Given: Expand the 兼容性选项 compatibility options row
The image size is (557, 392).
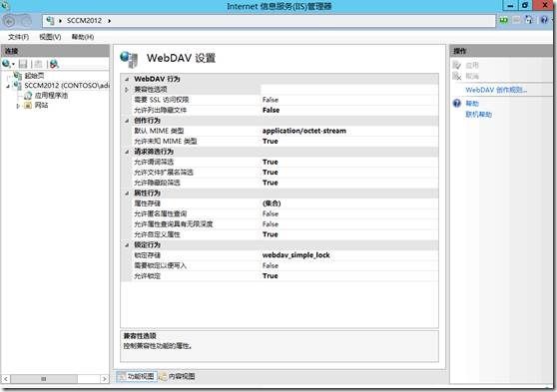Looking at the screenshot, I should pos(127,90).
